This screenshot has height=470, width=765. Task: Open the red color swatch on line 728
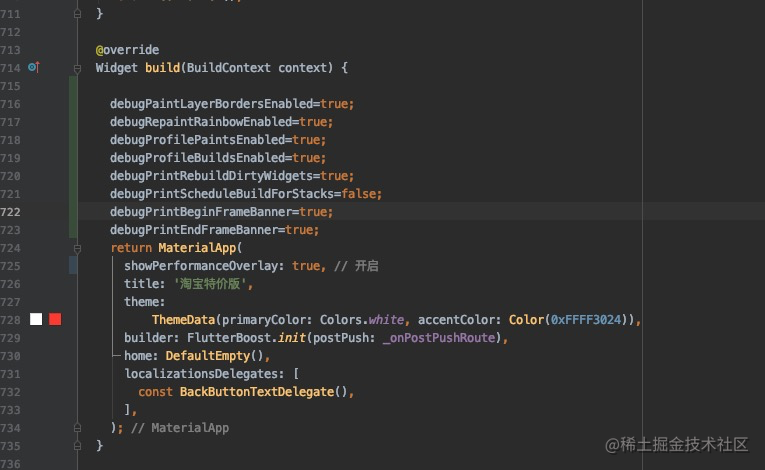click(55, 319)
